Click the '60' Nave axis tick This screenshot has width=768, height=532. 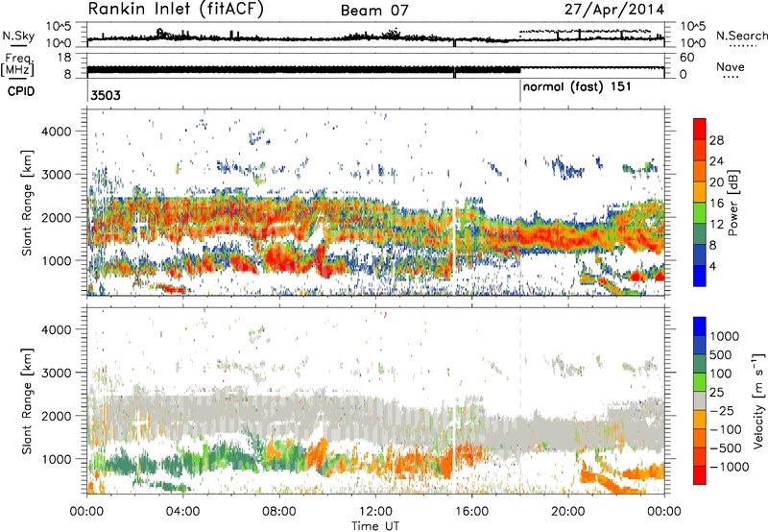(x=686, y=58)
